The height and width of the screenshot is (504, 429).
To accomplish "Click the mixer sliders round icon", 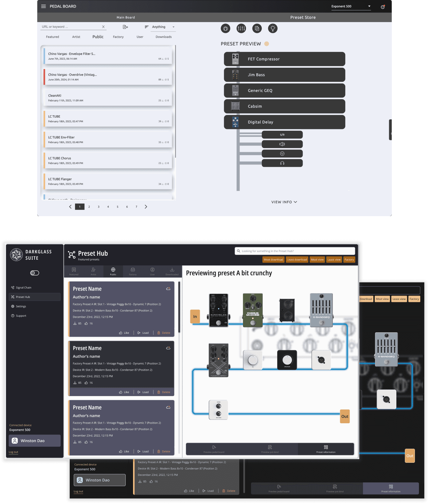I will click(x=241, y=28).
